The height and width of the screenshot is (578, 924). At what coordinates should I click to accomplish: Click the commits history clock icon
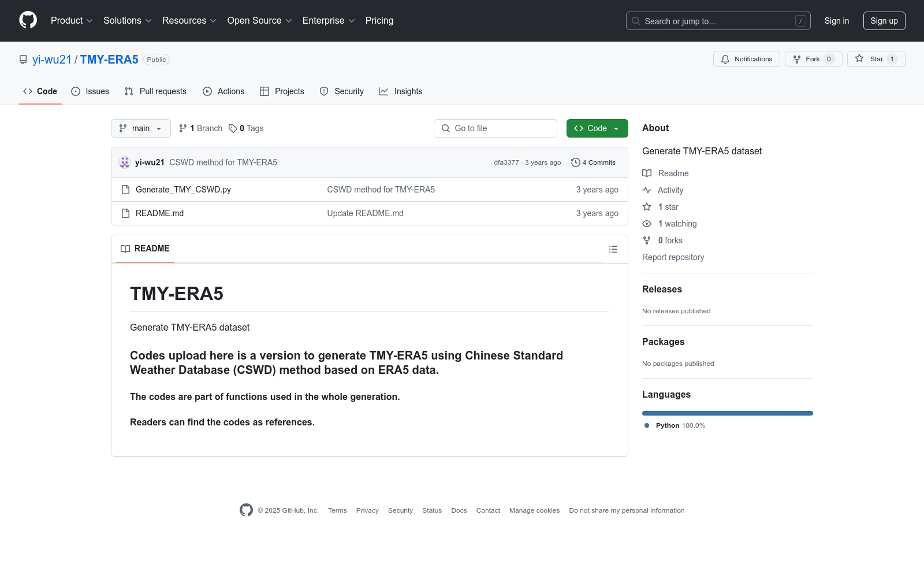pyautogui.click(x=575, y=162)
